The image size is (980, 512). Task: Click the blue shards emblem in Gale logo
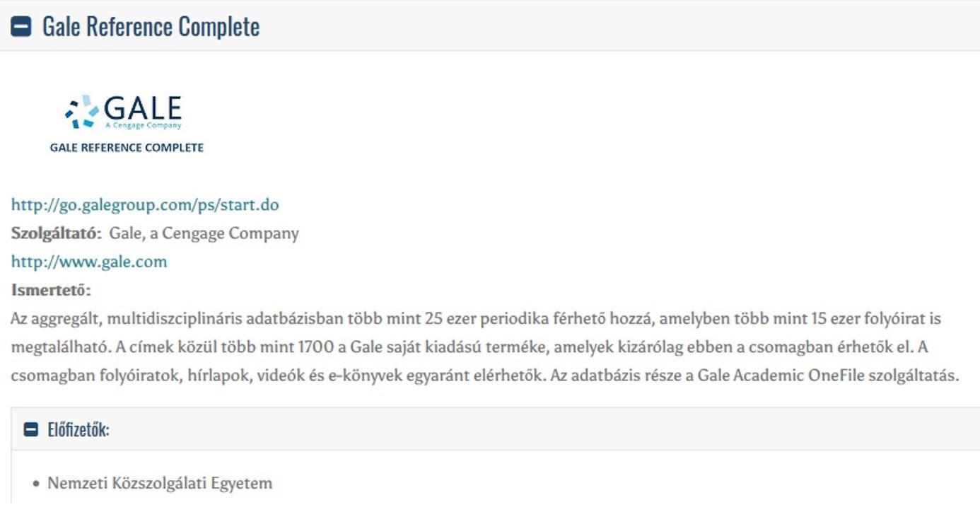tap(82, 112)
